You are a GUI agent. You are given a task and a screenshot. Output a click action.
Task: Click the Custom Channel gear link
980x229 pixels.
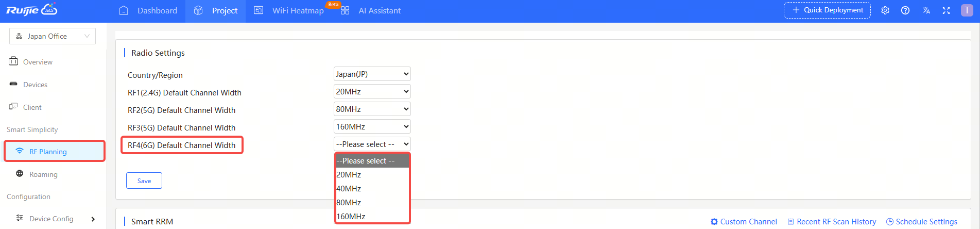[744, 222]
